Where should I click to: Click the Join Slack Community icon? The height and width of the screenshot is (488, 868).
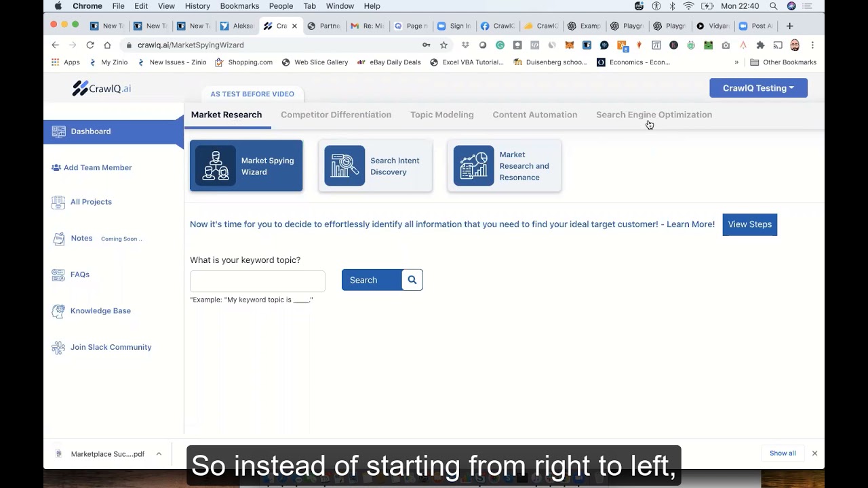[x=58, y=347]
